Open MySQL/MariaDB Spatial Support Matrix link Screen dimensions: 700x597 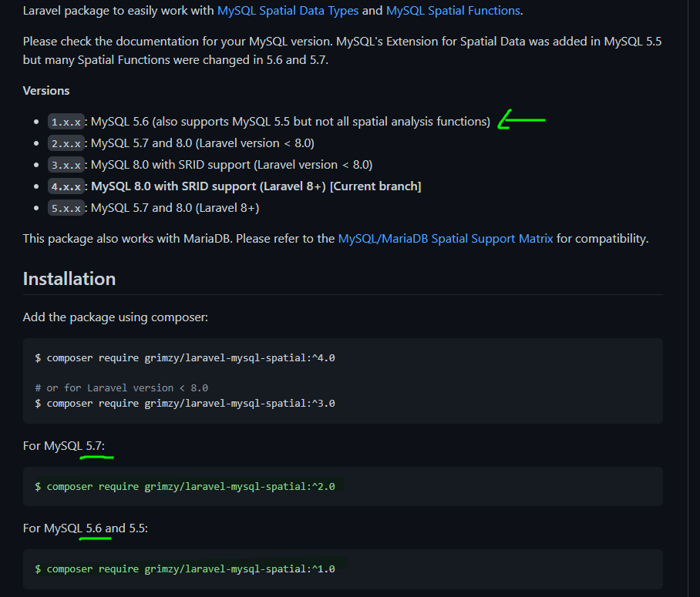click(x=445, y=239)
